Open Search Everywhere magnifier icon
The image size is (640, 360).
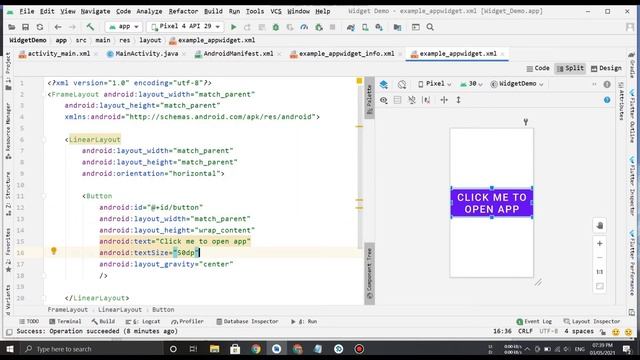(430, 27)
